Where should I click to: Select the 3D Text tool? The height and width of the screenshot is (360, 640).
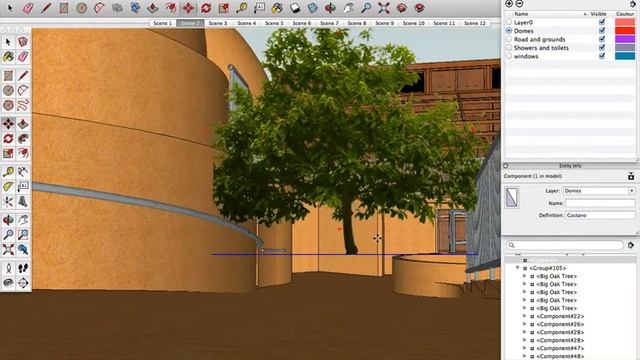coord(23,201)
